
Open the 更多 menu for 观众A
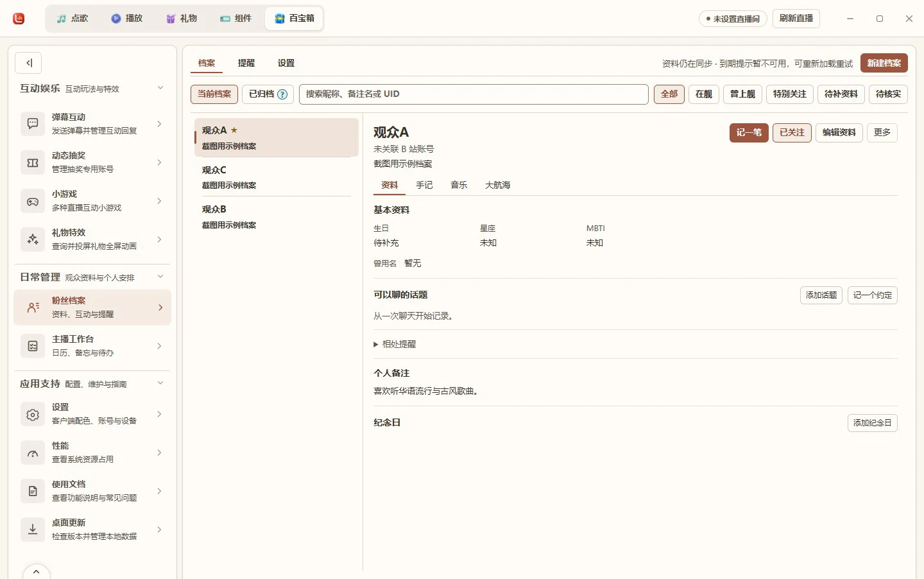tap(882, 132)
